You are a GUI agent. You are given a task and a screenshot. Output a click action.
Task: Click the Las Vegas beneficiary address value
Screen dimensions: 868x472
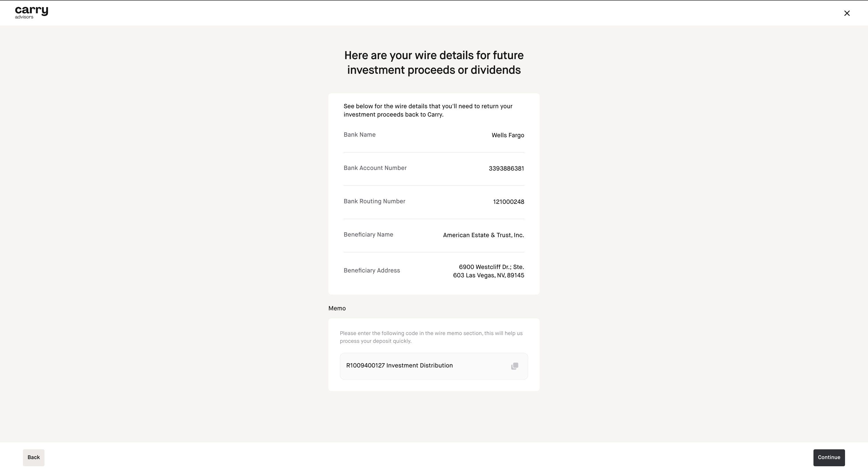tap(488, 271)
